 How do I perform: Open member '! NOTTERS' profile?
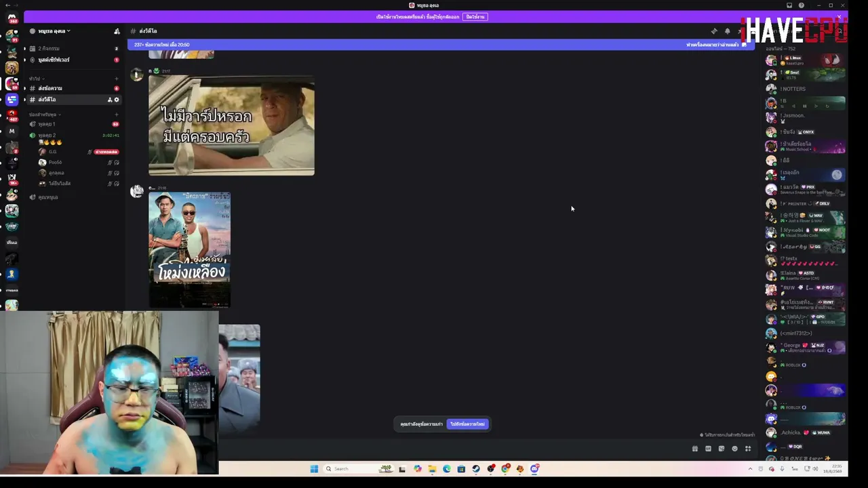[806, 89]
